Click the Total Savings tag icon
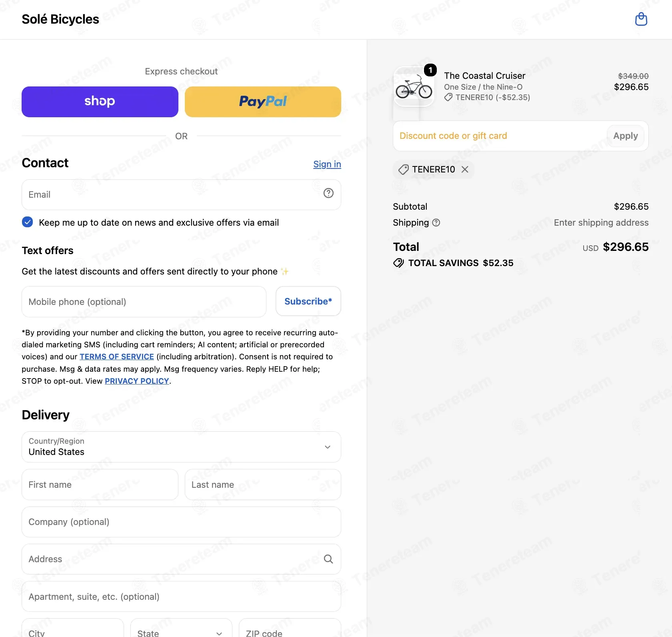The width and height of the screenshot is (672, 637). pos(398,263)
